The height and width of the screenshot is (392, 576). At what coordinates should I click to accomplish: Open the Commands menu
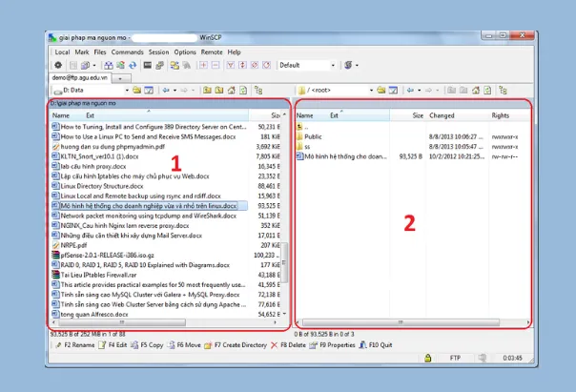pos(127,52)
